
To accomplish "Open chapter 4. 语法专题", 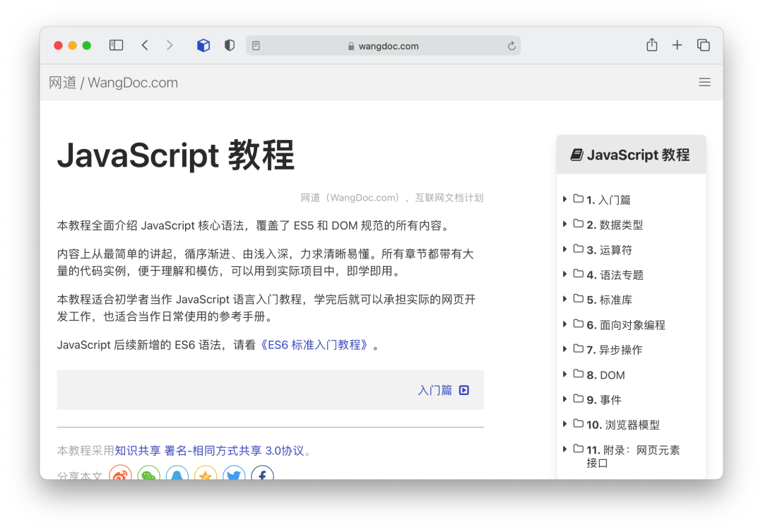I will point(615,275).
